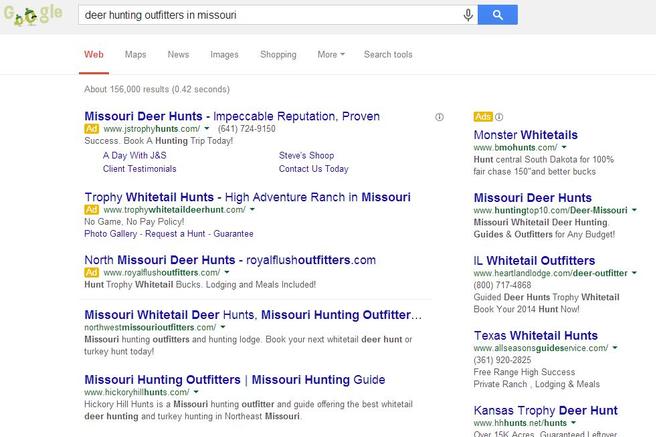Click the yellow Ad badge by royalflushoutfitters.com
Image resolution: width=656 pixels, height=437 pixels.
pyautogui.click(x=92, y=273)
